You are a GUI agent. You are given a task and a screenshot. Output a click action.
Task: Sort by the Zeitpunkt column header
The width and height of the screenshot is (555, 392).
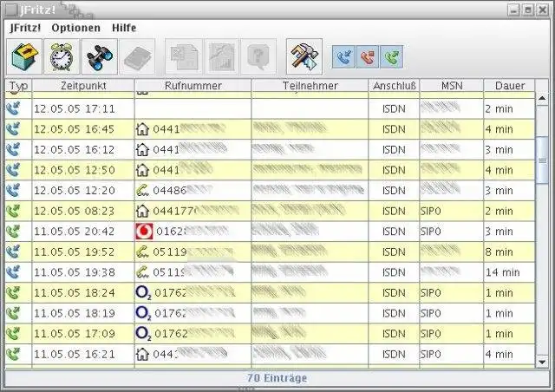pos(83,86)
